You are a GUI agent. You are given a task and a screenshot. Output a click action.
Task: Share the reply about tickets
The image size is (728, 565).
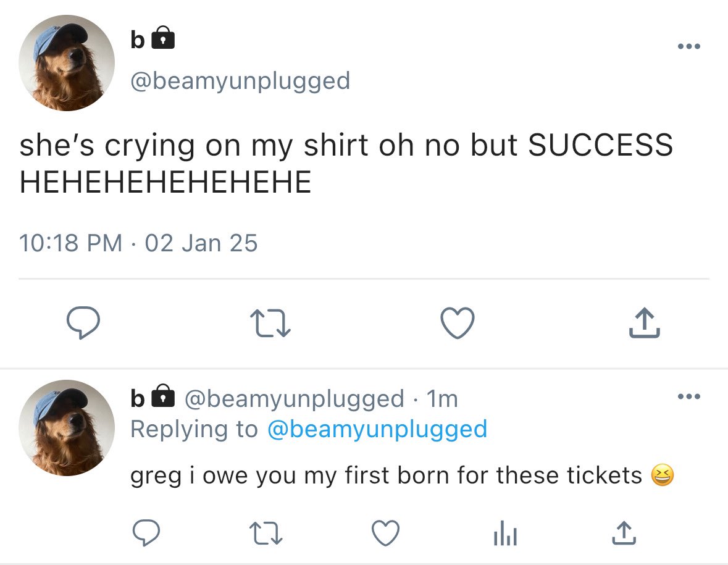tap(624, 532)
